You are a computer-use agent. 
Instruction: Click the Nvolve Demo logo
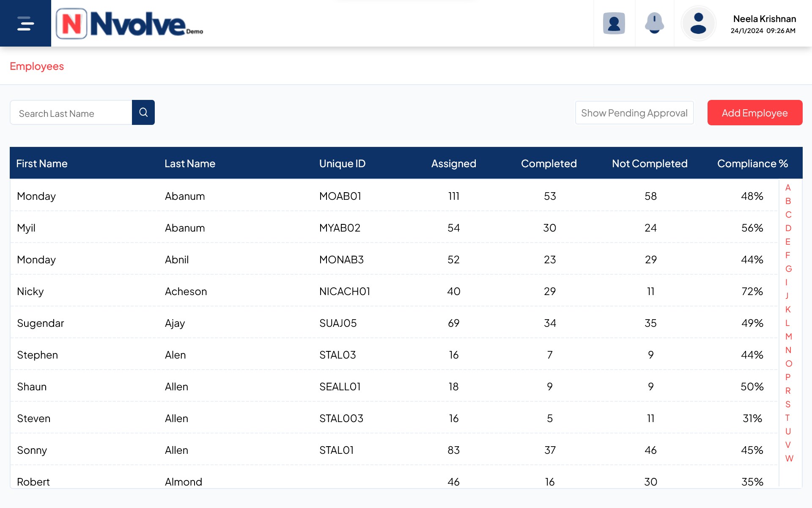[x=129, y=24]
